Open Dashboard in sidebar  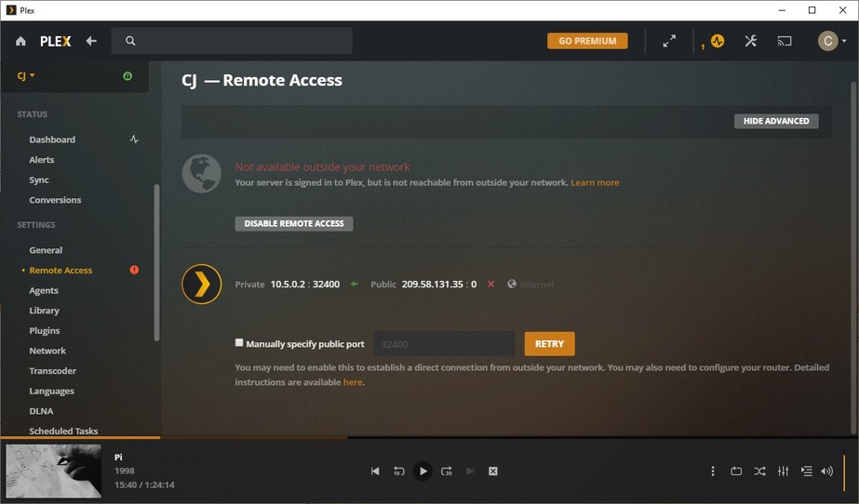53,139
